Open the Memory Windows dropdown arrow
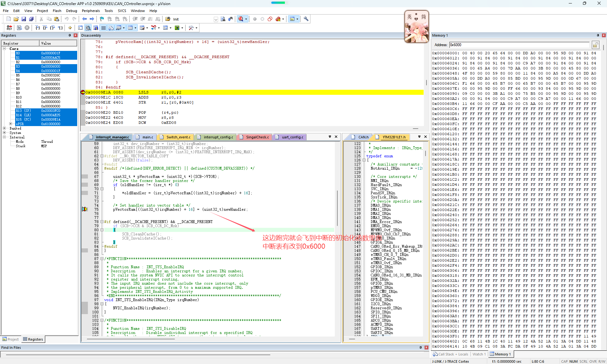Screen dimensions: 607x364 pyautogui.click(x=135, y=28)
